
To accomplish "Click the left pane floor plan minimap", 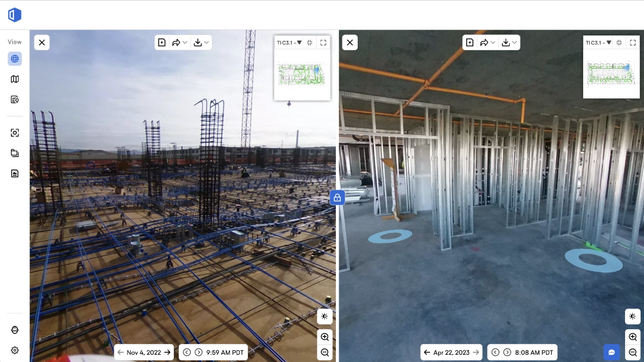I will click(x=302, y=75).
